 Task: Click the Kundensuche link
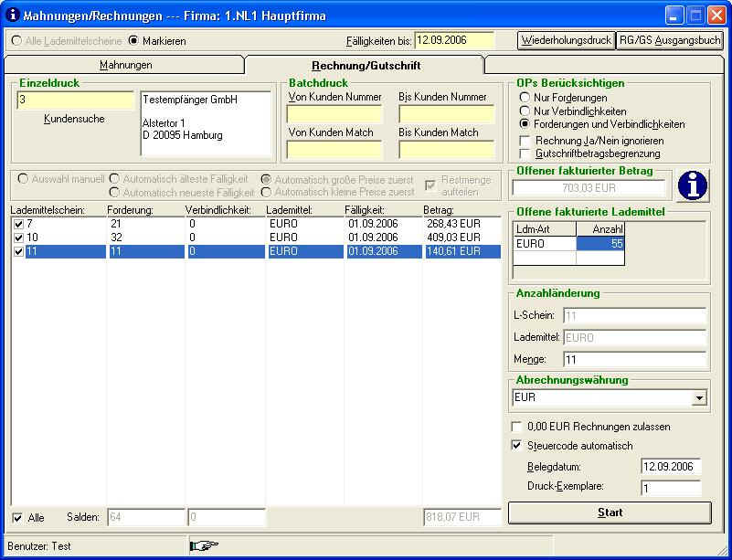[x=74, y=119]
